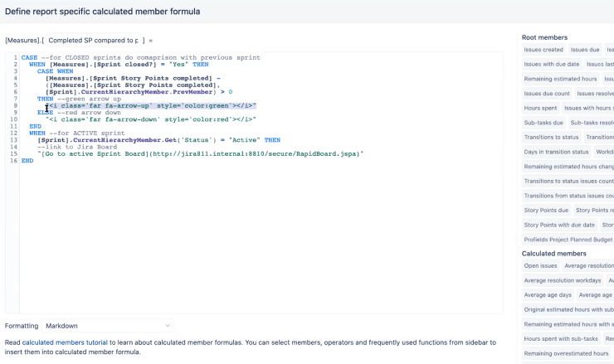Insert the Hours spent member
The height and width of the screenshot is (364, 614).
pos(541,108)
